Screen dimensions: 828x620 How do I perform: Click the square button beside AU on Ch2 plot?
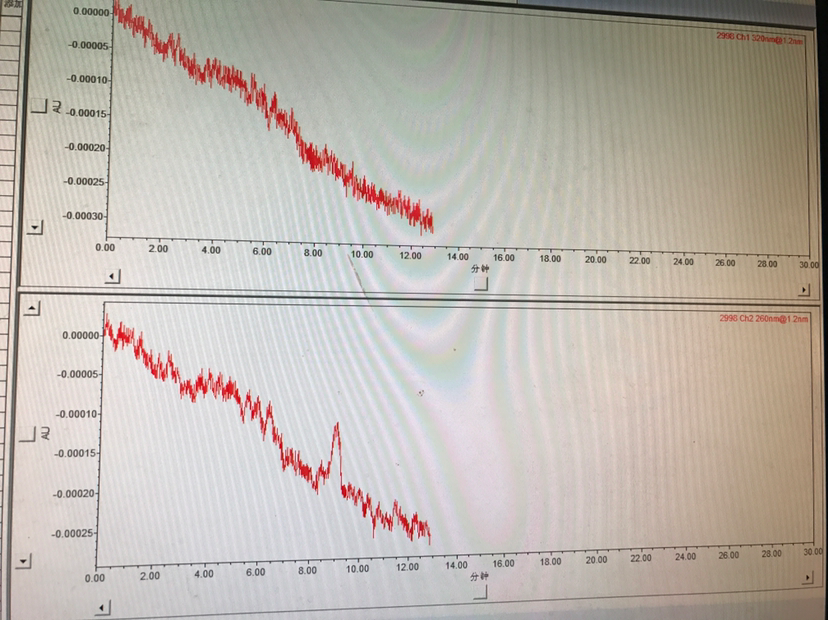click(27, 435)
